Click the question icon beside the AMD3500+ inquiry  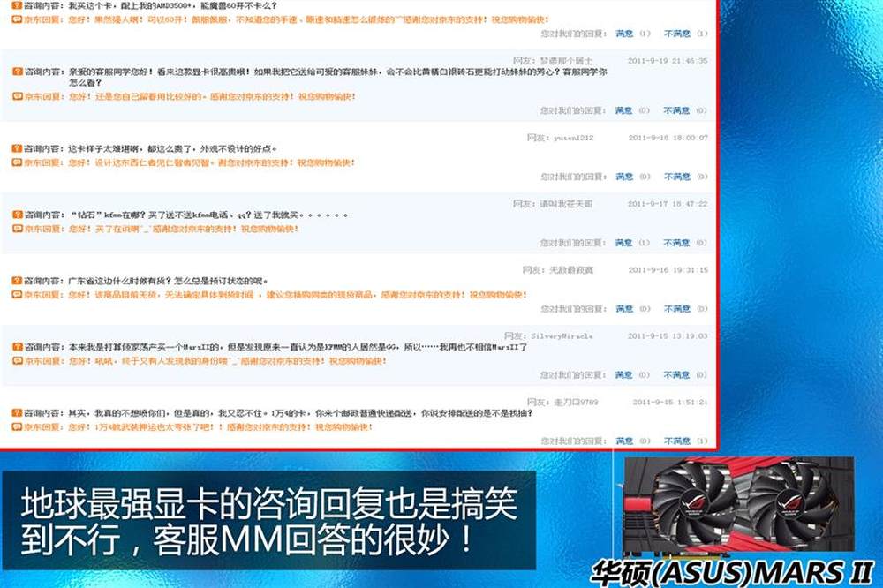(x=17, y=5)
